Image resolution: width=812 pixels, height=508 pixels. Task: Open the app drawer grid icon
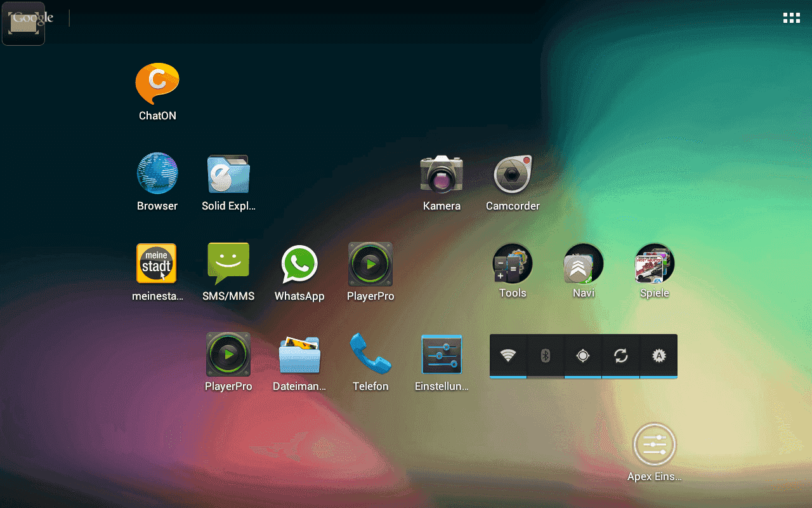[791, 18]
